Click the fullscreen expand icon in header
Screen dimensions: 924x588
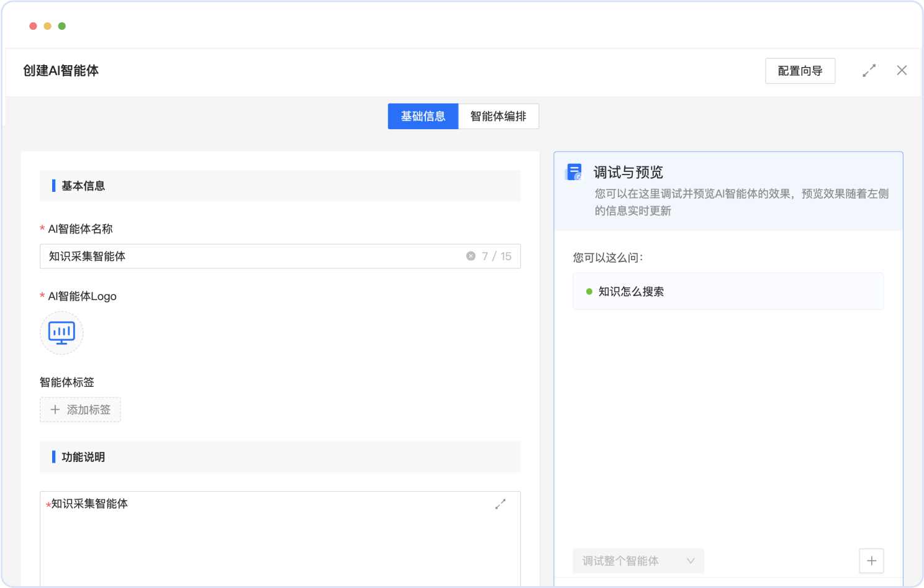tap(869, 71)
